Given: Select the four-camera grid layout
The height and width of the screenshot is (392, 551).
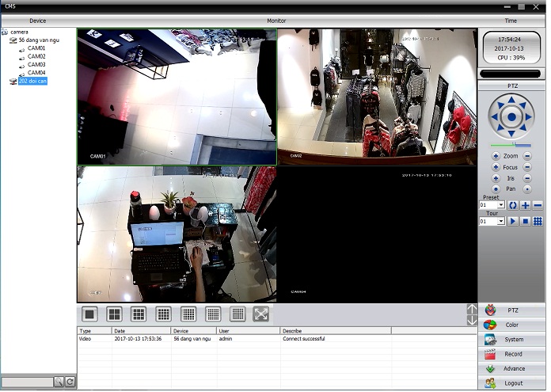Looking at the screenshot, I should point(114,314).
